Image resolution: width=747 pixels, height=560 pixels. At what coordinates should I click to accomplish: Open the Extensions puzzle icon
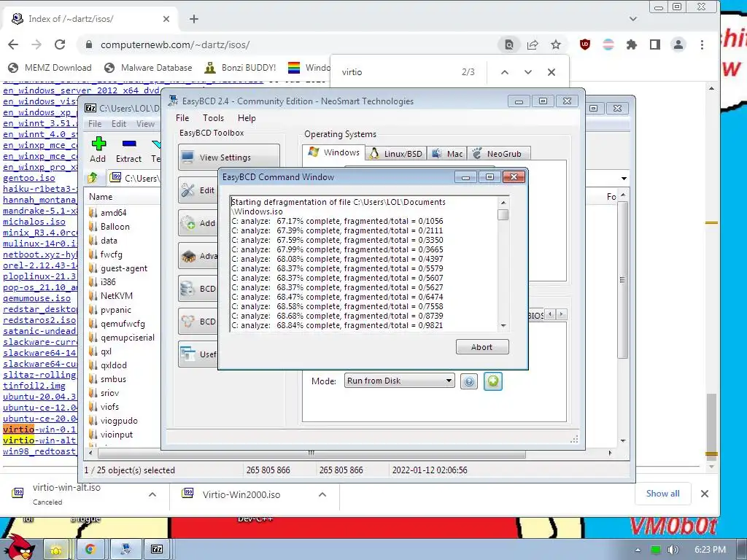click(x=632, y=44)
